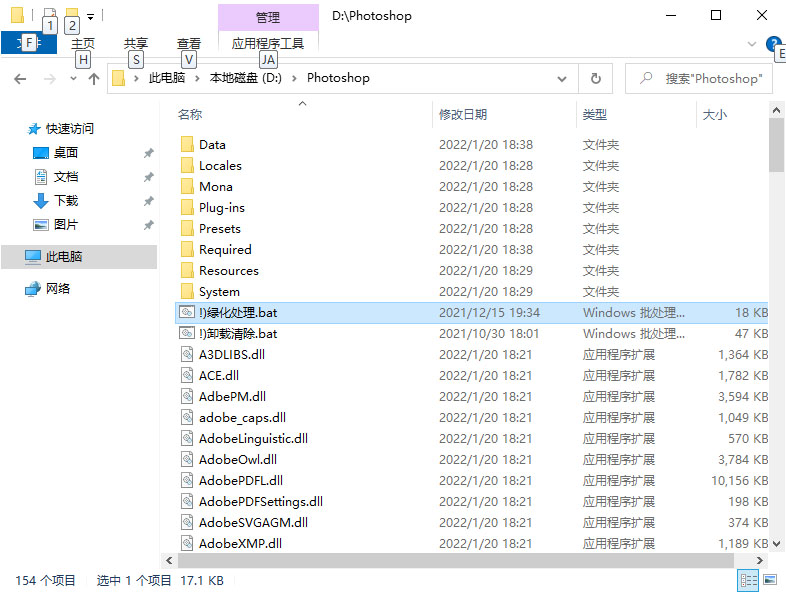Open quick access toolbar customize dropdown
This screenshot has height=593, width=786.
[x=91, y=17]
